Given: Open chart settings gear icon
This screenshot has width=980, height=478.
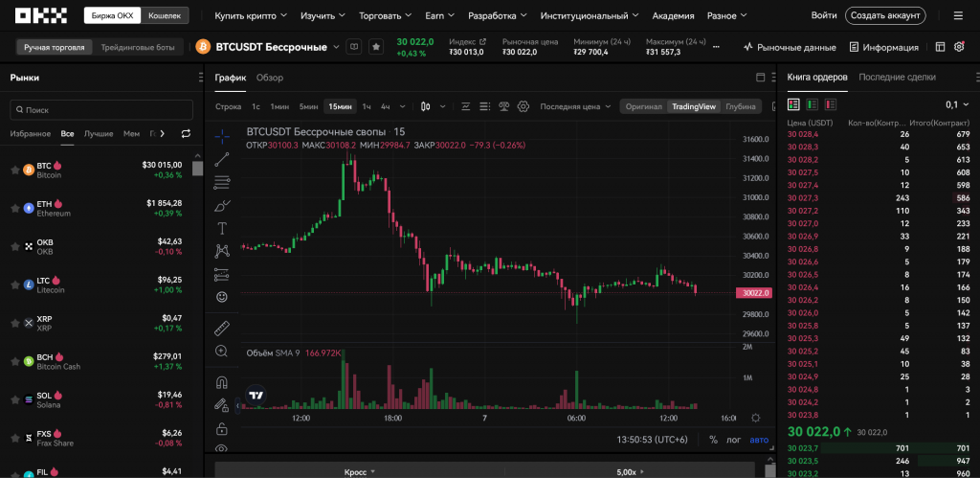Looking at the screenshot, I should point(523,106).
